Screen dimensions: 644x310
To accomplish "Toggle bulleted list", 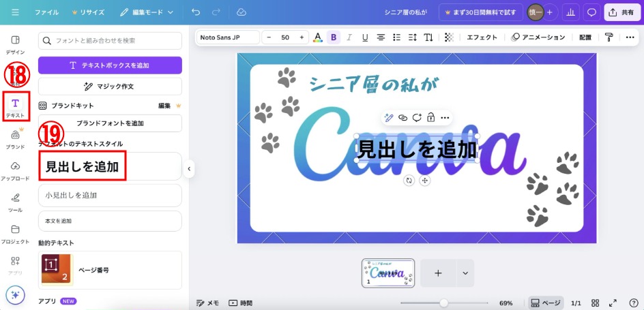I will point(397,37).
